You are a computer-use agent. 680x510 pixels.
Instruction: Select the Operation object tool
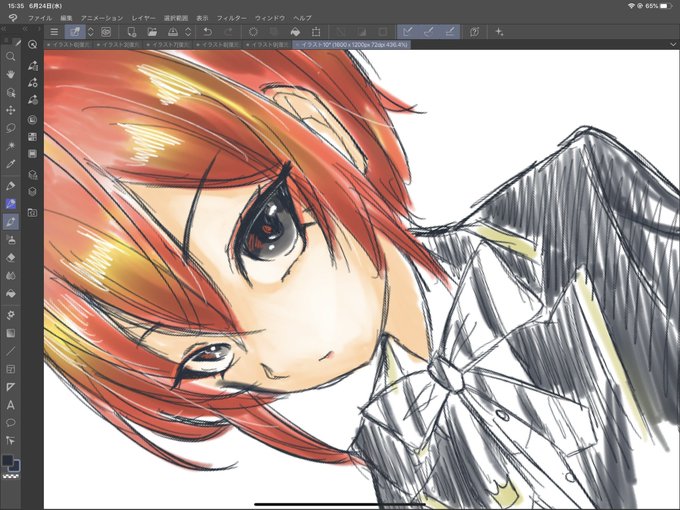(x=10, y=92)
